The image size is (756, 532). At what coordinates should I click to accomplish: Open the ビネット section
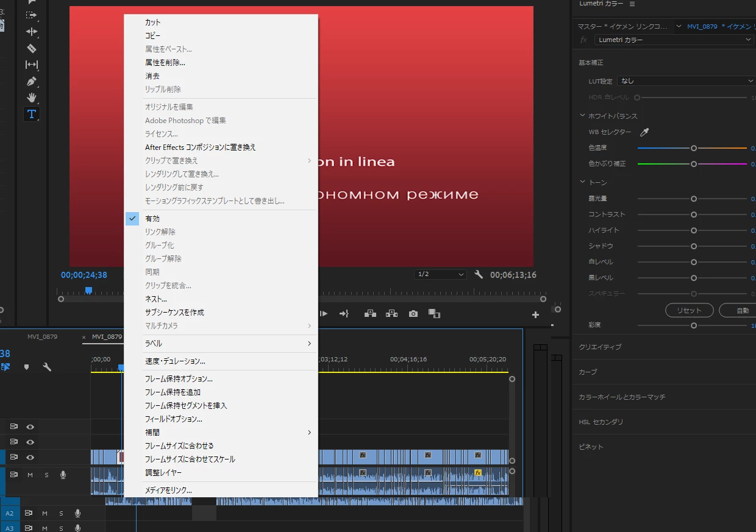click(x=591, y=447)
